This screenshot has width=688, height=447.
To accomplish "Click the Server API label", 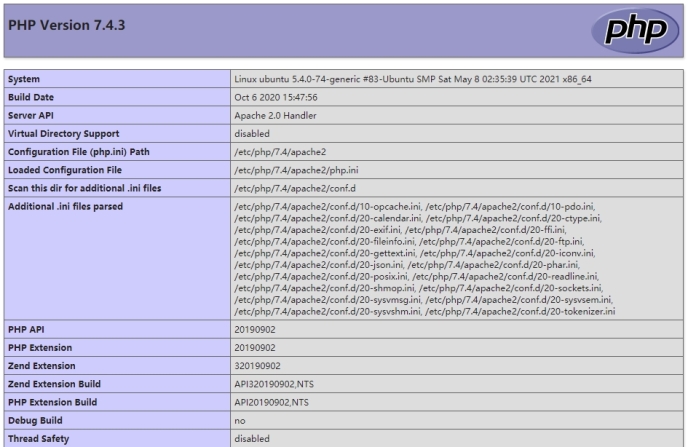I will pos(31,115).
